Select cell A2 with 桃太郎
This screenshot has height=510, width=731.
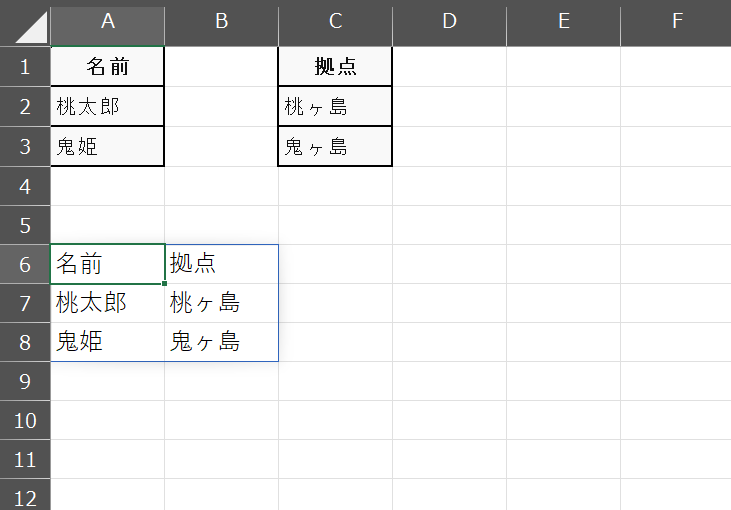coord(108,106)
